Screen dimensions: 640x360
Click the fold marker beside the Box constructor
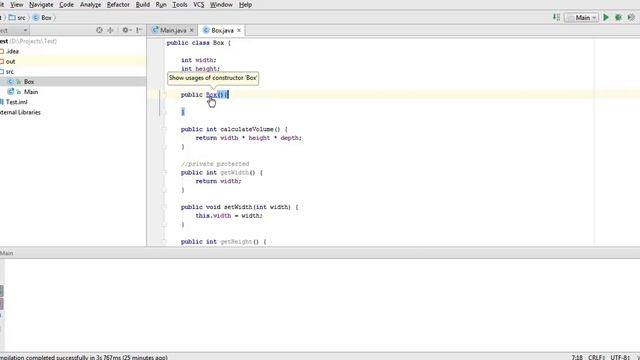pos(164,95)
